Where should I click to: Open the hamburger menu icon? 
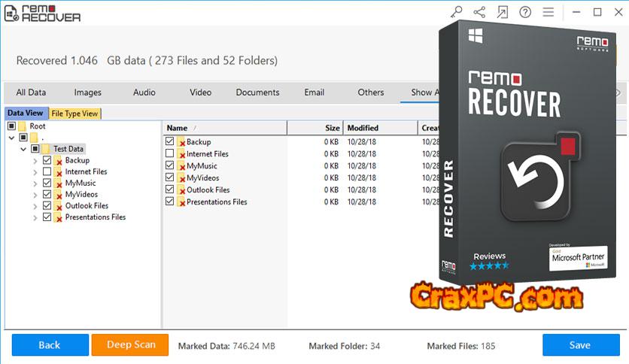click(x=548, y=12)
